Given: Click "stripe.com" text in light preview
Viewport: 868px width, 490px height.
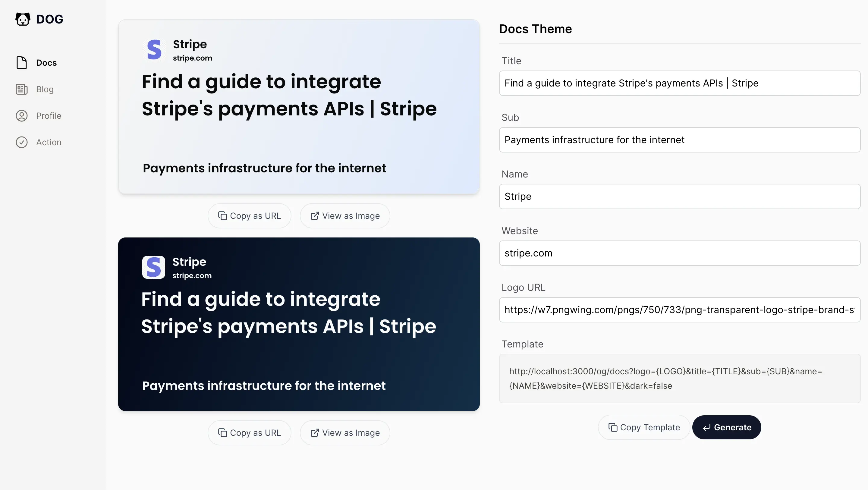Looking at the screenshot, I should click(192, 58).
